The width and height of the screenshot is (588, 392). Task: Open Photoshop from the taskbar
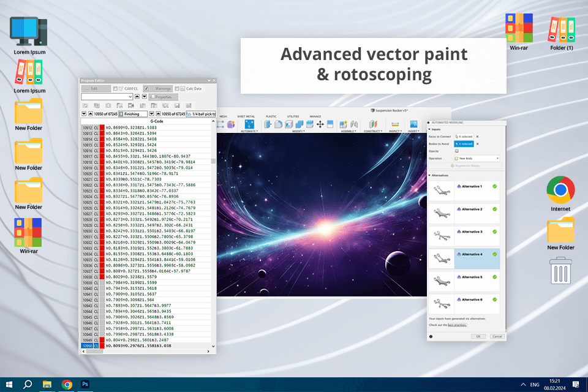[x=85, y=384]
